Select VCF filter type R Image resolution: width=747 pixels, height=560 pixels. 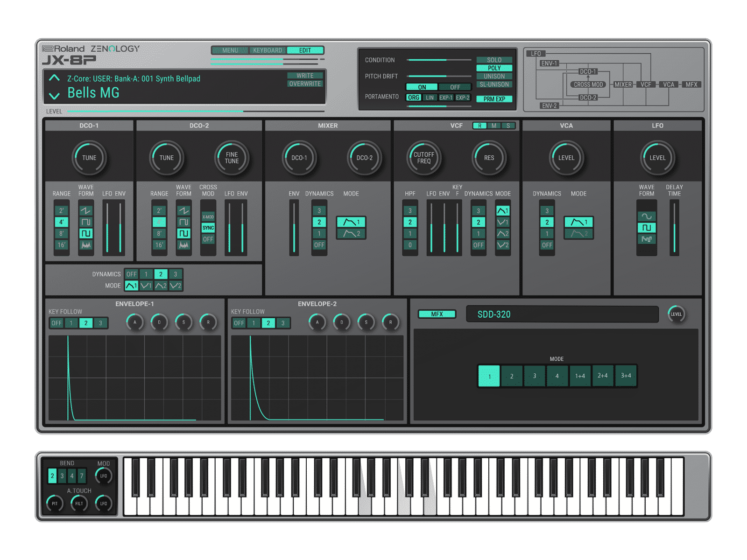coord(479,126)
